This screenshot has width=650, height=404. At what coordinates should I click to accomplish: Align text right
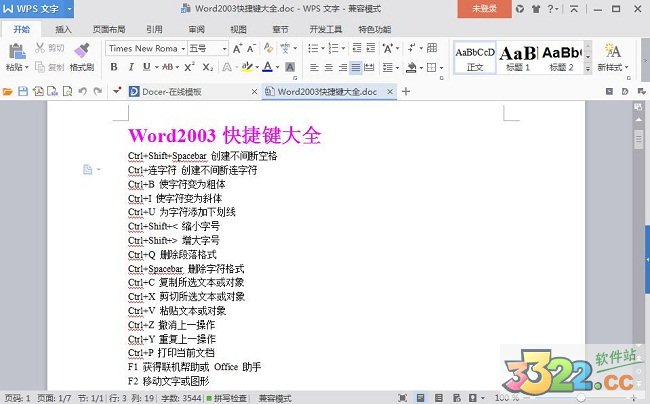342,67
